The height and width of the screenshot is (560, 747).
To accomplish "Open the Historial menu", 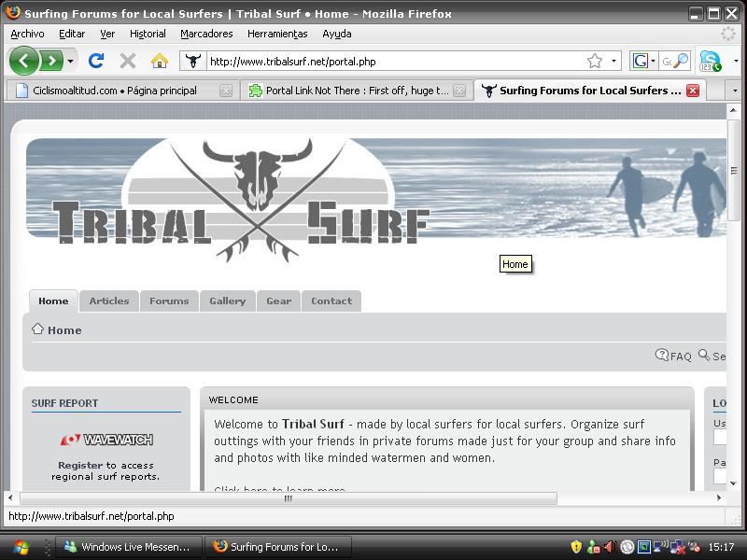I will tap(148, 34).
